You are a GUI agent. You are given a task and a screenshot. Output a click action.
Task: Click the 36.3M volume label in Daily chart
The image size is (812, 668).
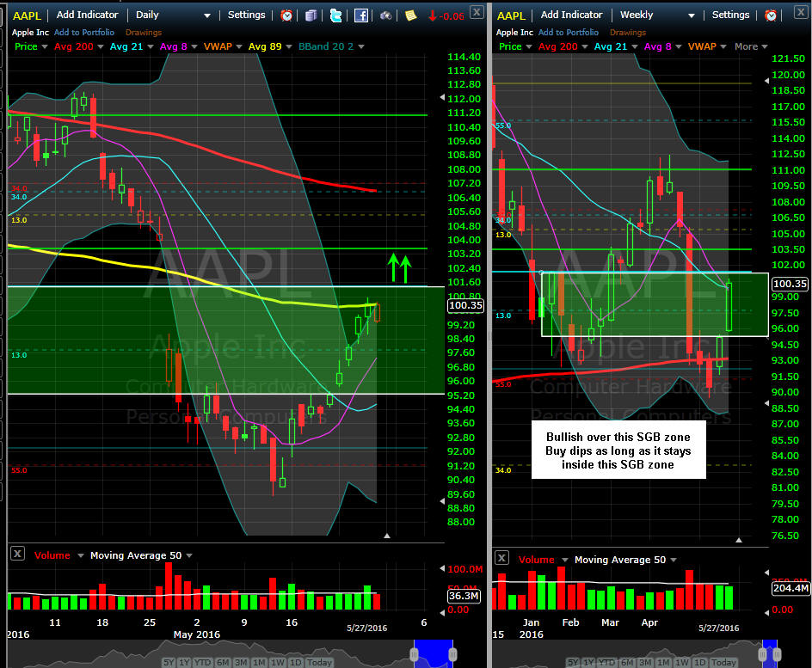464,596
